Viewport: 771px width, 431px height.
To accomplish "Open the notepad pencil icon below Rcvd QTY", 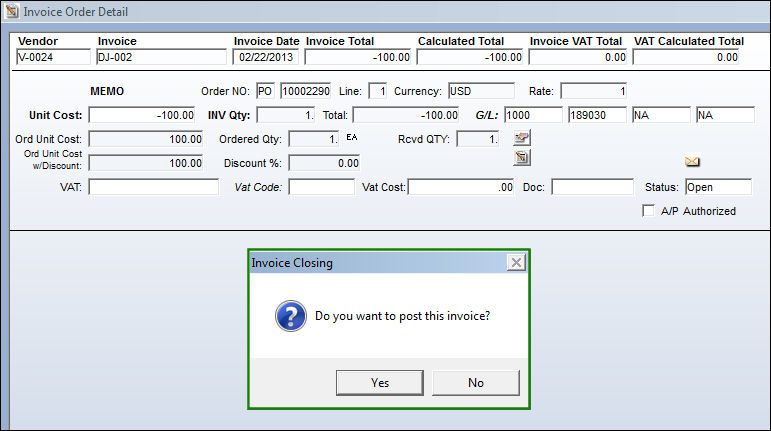I will [x=522, y=158].
